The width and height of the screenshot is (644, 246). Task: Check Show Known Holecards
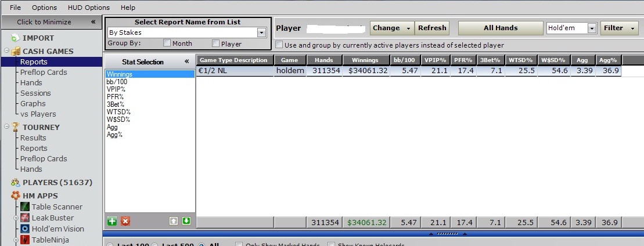pyautogui.click(x=331, y=245)
